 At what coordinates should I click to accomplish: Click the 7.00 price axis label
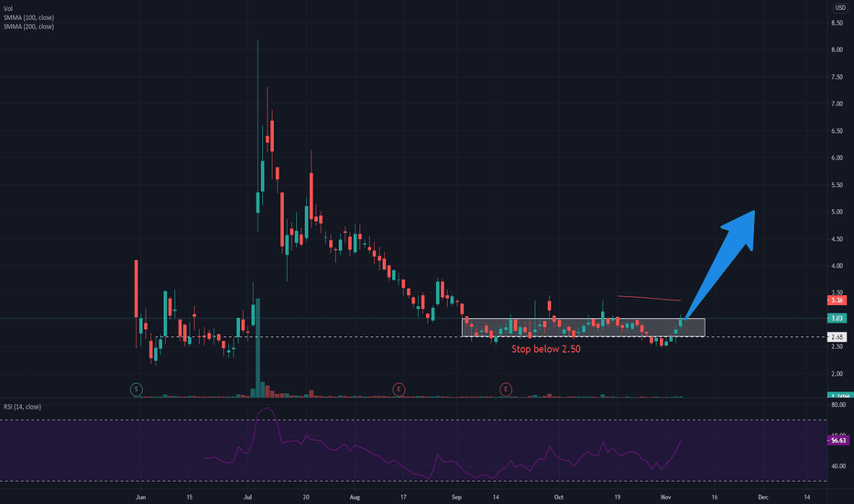click(x=838, y=104)
